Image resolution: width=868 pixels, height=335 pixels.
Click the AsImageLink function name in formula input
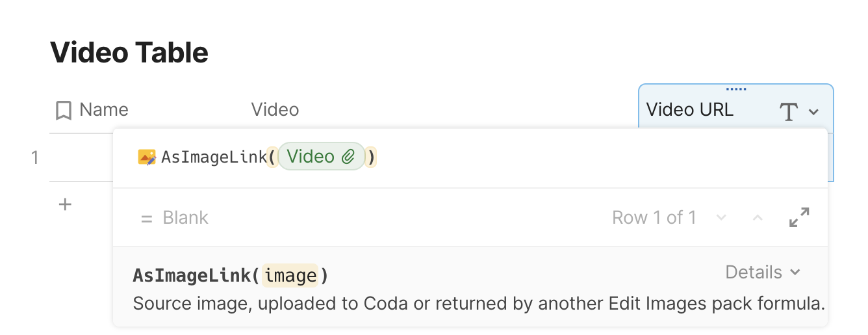point(214,157)
